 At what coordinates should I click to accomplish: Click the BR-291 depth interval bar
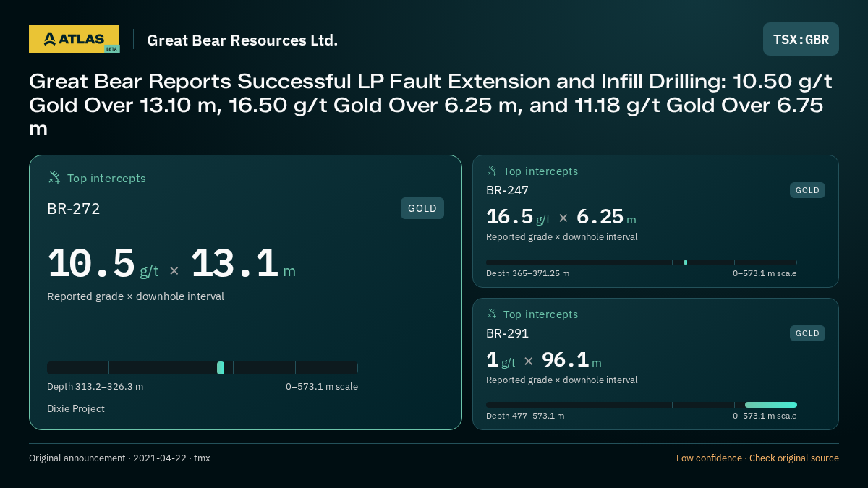[x=771, y=405]
